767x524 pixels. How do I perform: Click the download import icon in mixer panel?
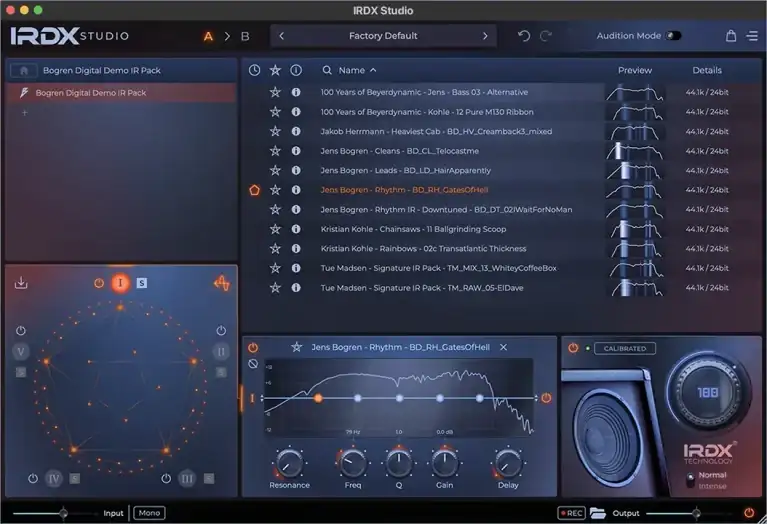pos(21,283)
